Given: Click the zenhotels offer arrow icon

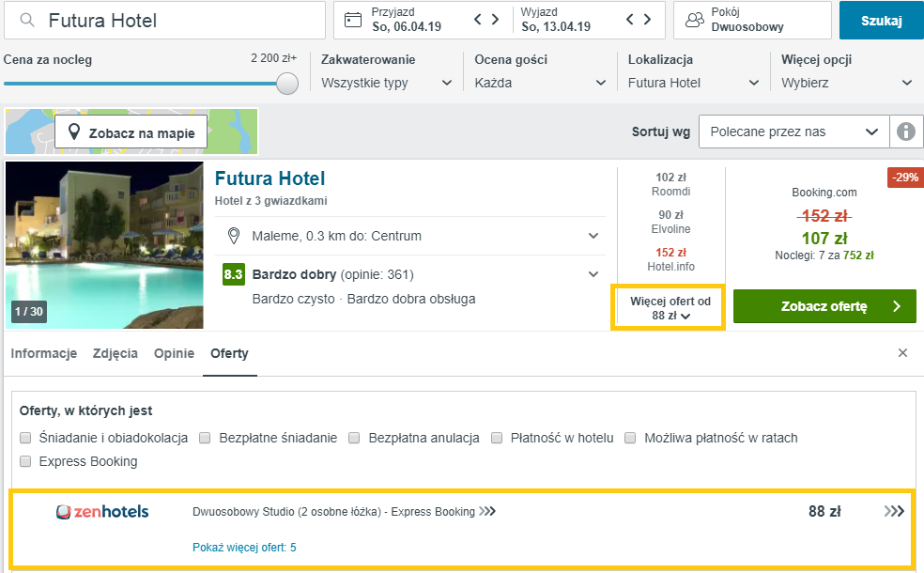Looking at the screenshot, I should click(x=894, y=512).
